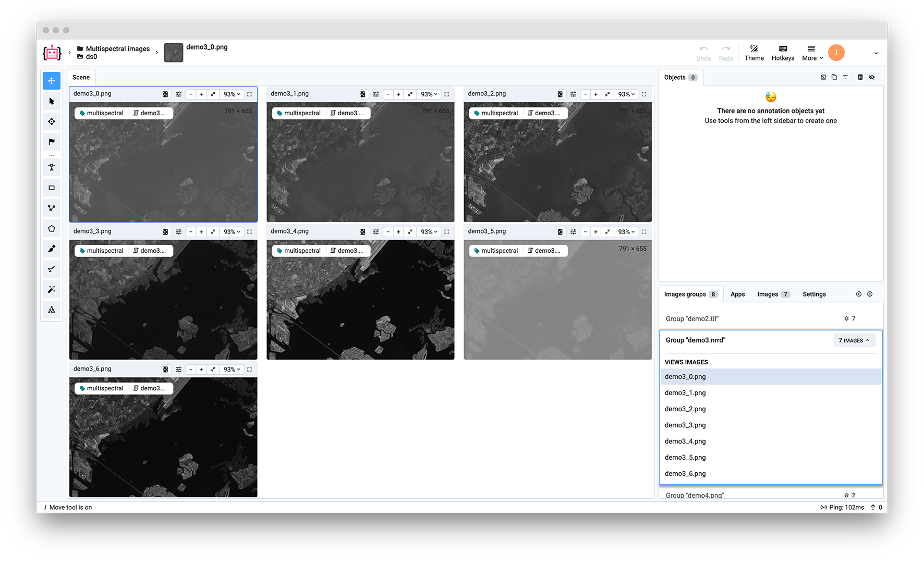Viewport: 924px width, 565px height.
Task: Open the Hotkeys panel
Action: [783, 53]
